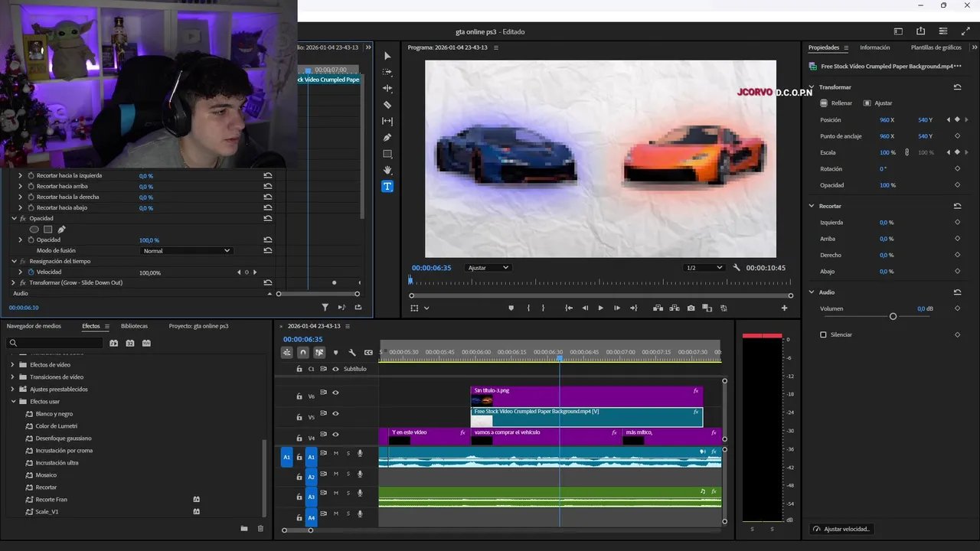This screenshot has width=980, height=551.
Task: Step forward one frame
Action: point(617,308)
